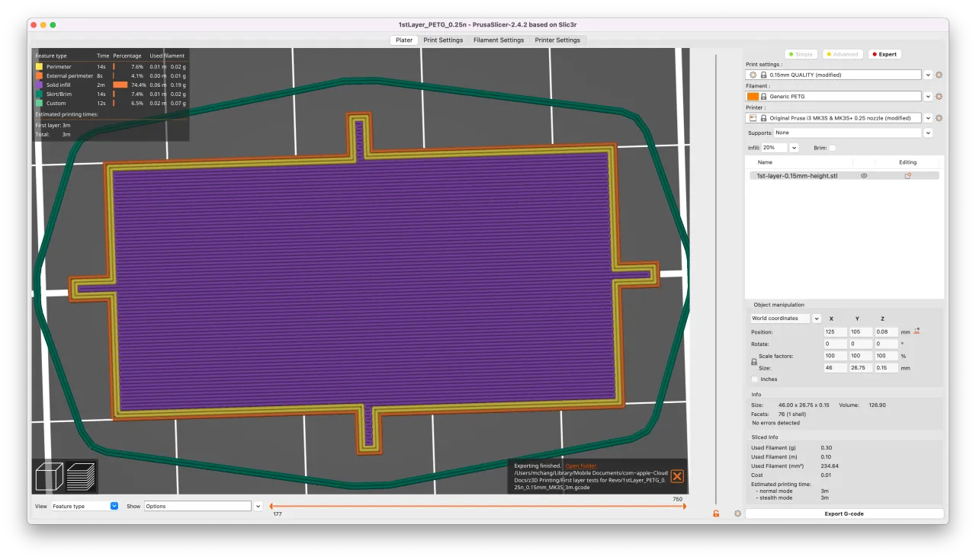Toggle visibility eye of 1st-layer-0.15mm-height.stl

(x=864, y=175)
